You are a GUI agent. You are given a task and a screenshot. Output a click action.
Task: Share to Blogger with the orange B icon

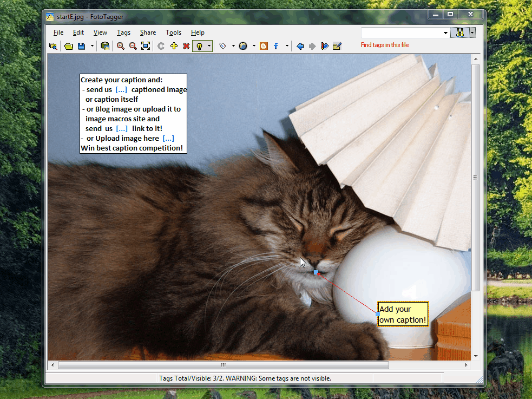[x=264, y=46]
